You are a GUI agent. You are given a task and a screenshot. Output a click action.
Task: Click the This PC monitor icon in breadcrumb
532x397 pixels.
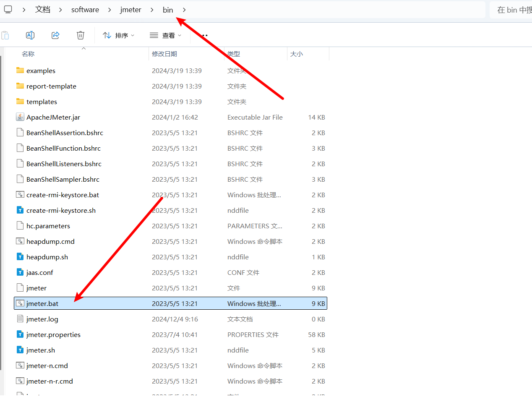pos(8,9)
